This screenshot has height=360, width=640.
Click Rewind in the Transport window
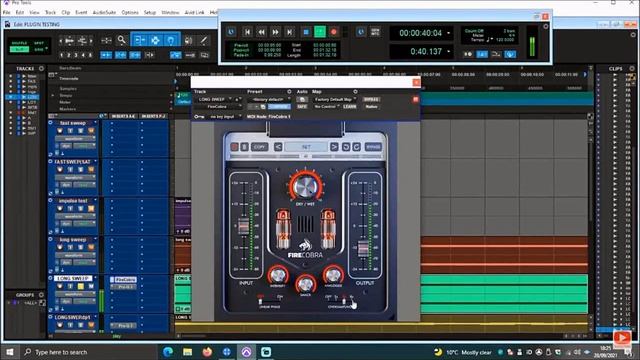click(261, 32)
